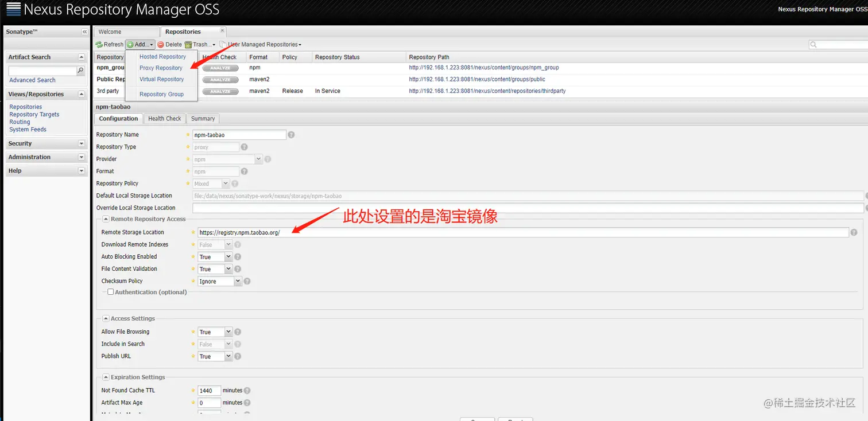
Task: Open the npm_group repository path link
Action: (484, 68)
